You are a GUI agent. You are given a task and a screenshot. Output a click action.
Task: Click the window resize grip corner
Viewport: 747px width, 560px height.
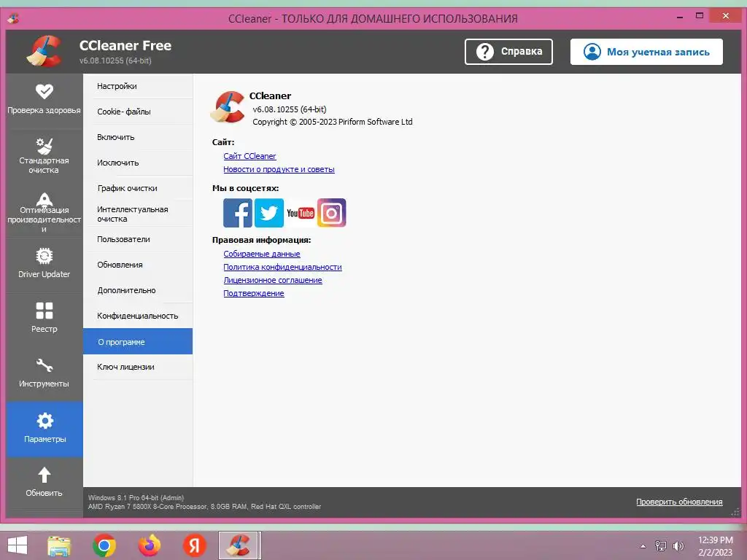[x=736, y=513]
